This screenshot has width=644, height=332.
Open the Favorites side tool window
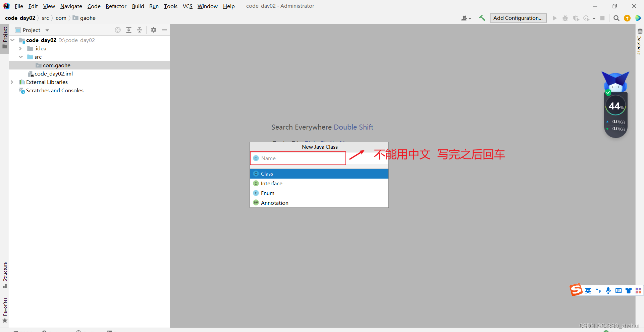point(5,310)
